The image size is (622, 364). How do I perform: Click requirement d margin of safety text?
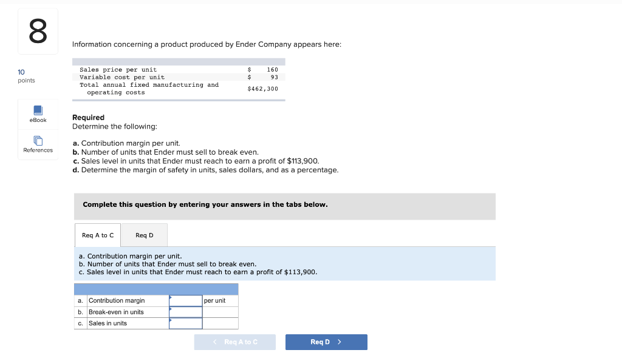coord(205,170)
